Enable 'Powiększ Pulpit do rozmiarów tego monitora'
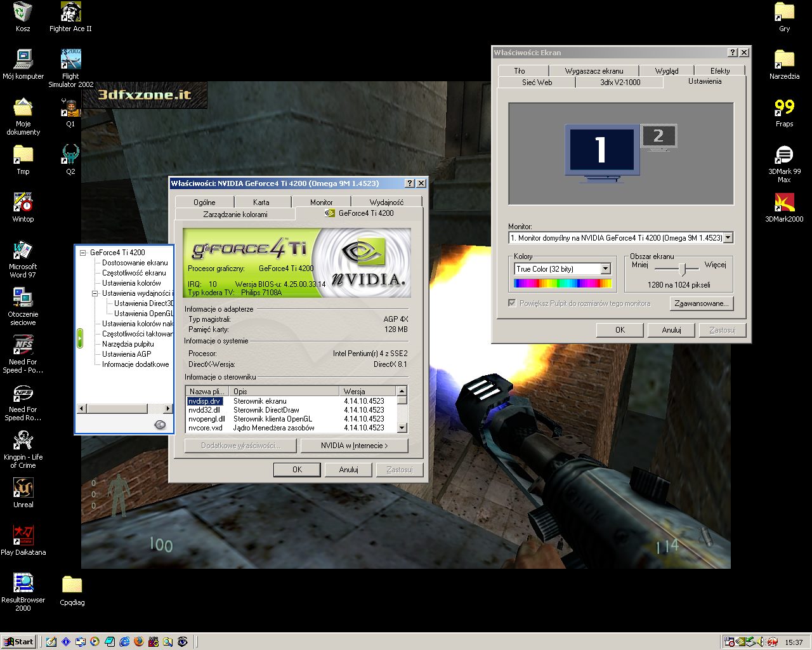The width and height of the screenshot is (812, 650). [512, 303]
